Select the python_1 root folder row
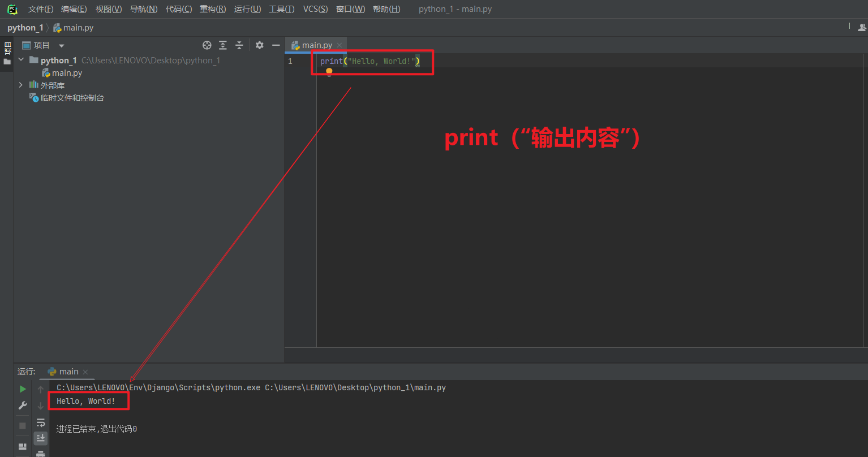Image resolution: width=868 pixels, height=457 pixels. pyautogui.click(x=148, y=60)
